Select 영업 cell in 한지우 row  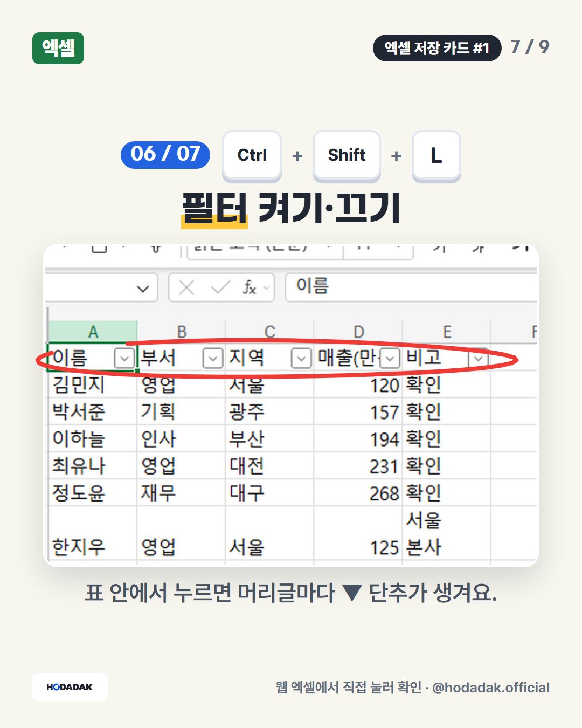coord(182,534)
